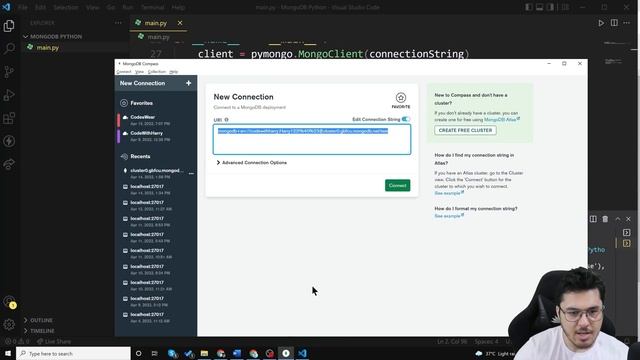Maximize VS Code panel using chevron up icon

(x=618, y=219)
